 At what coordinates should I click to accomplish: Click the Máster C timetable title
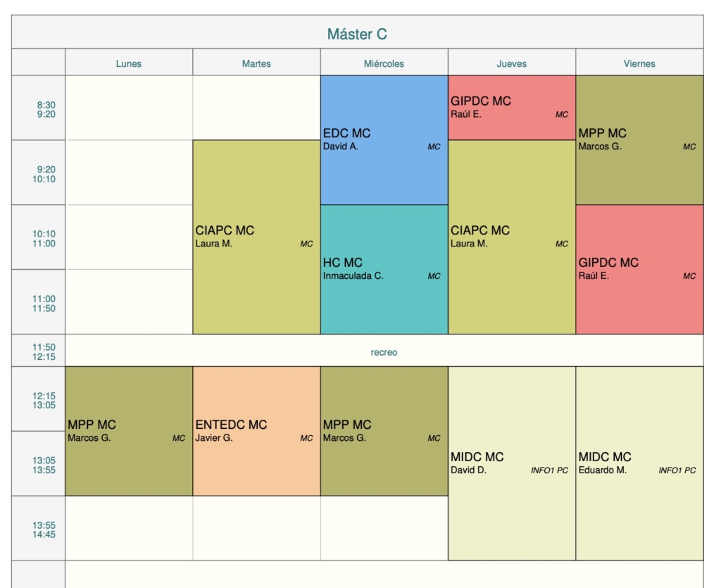pos(357,34)
